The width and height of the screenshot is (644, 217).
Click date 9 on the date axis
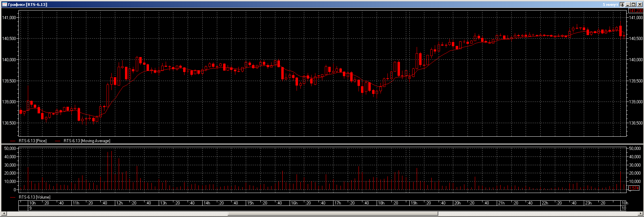click(31, 208)
